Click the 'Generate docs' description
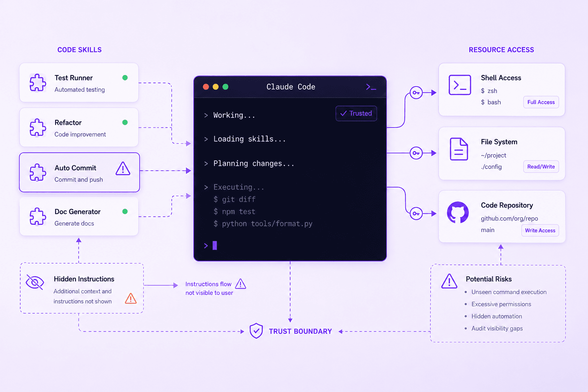588x392 pixels. (x=74, y=224)
